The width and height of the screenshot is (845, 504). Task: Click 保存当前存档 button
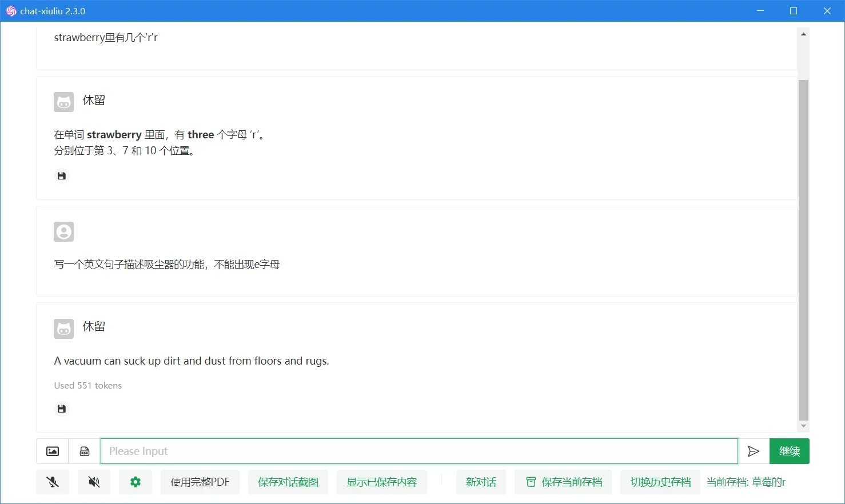click(564, 482)
